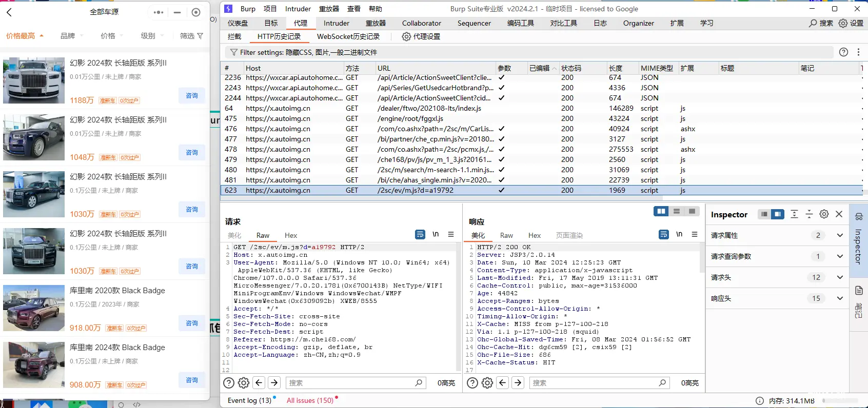Select stacked horizontal request/response layout

pos(677,211)
